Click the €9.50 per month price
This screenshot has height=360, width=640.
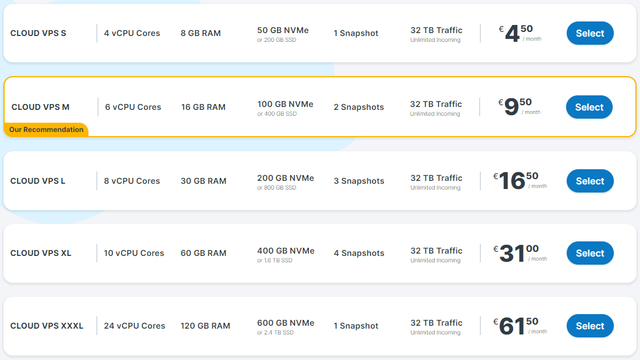point(519,107)
